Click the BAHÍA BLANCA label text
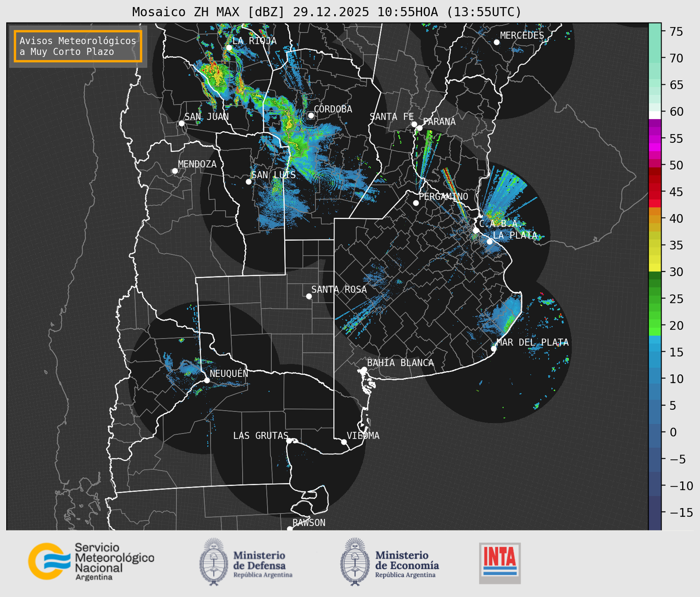The width and height of the screenshot is (700, 597). click(x=400, y=363)
